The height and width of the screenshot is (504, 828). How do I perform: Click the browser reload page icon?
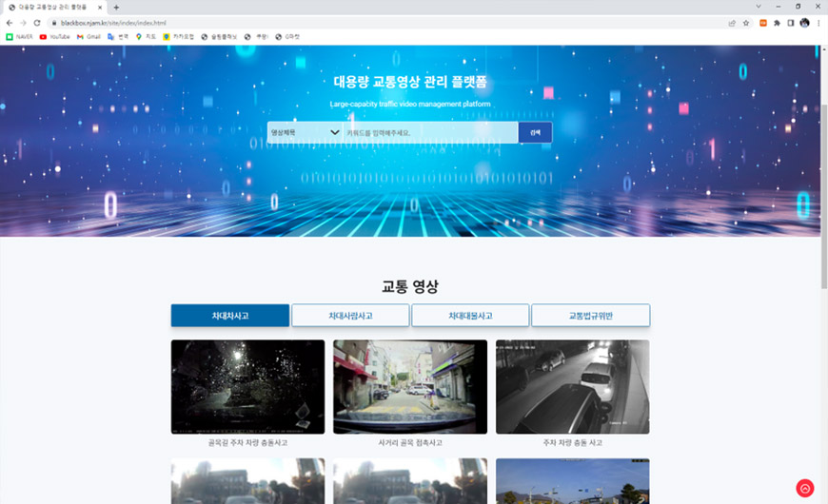click(37, 22)
